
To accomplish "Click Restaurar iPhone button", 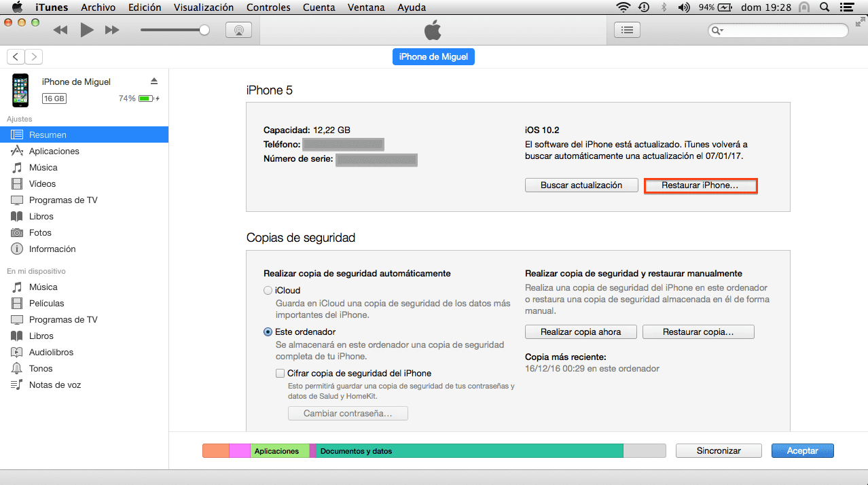I will pyautogui.click(x=700, y=185).
